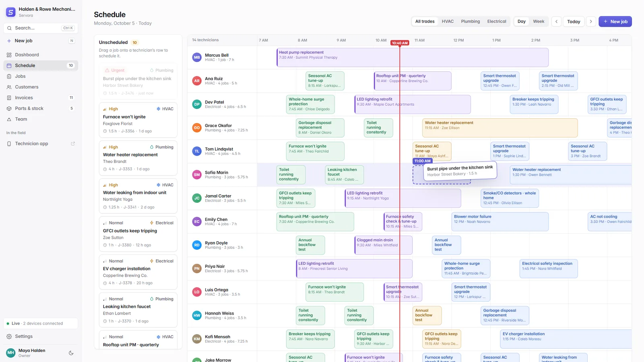Open the Furnace won't ignite unscheduled card
This screenshot has height=362, width=644.
(x=138, y=120)
